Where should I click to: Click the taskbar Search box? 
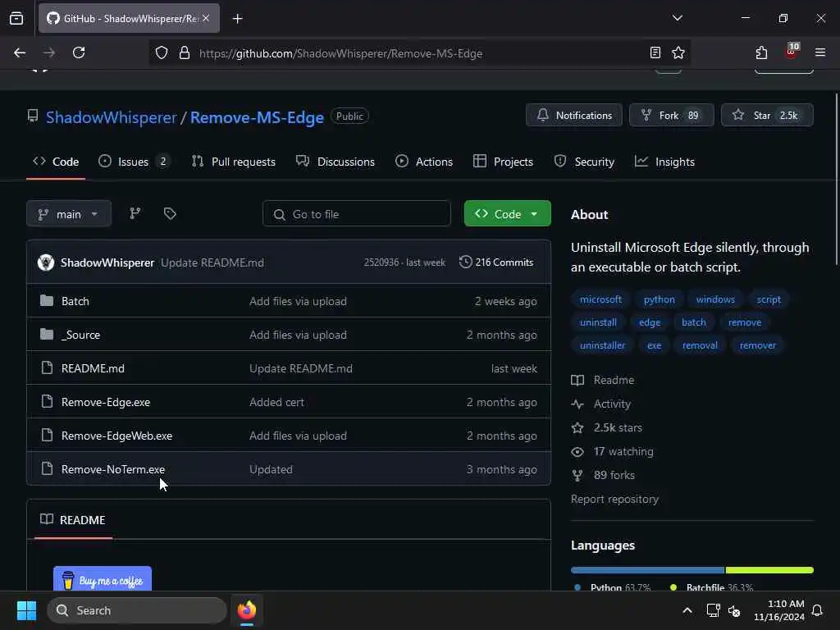137,610
